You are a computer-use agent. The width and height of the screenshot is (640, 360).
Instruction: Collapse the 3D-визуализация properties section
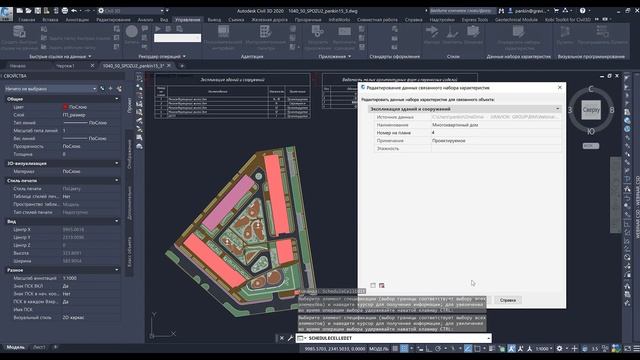[x=117, y=163]
